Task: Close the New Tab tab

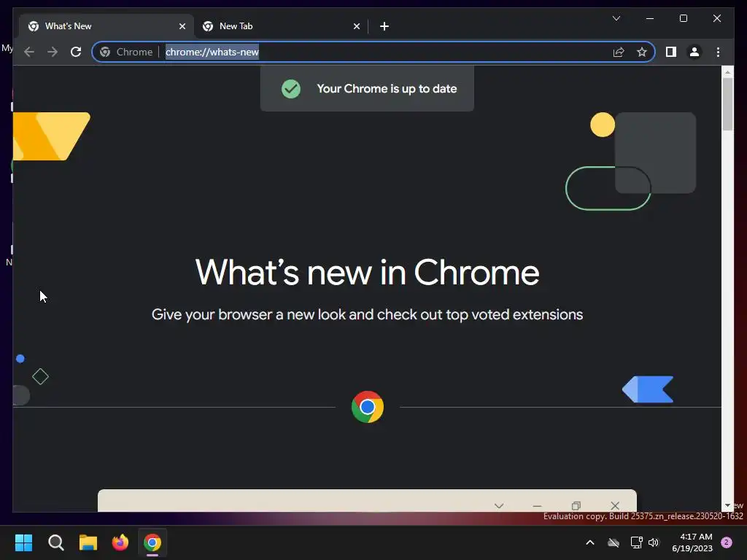Action: coord(356,26)
